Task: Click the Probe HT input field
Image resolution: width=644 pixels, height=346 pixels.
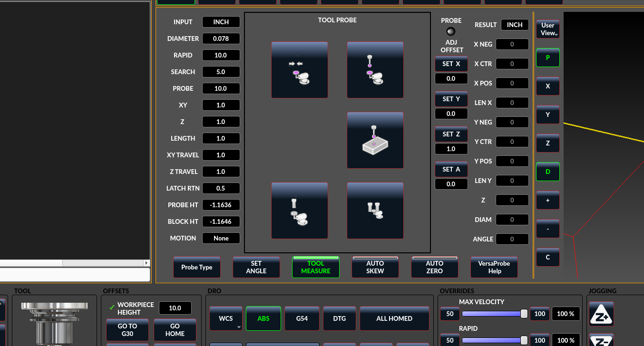Action: pyautogui.click(x=221, y=205)
